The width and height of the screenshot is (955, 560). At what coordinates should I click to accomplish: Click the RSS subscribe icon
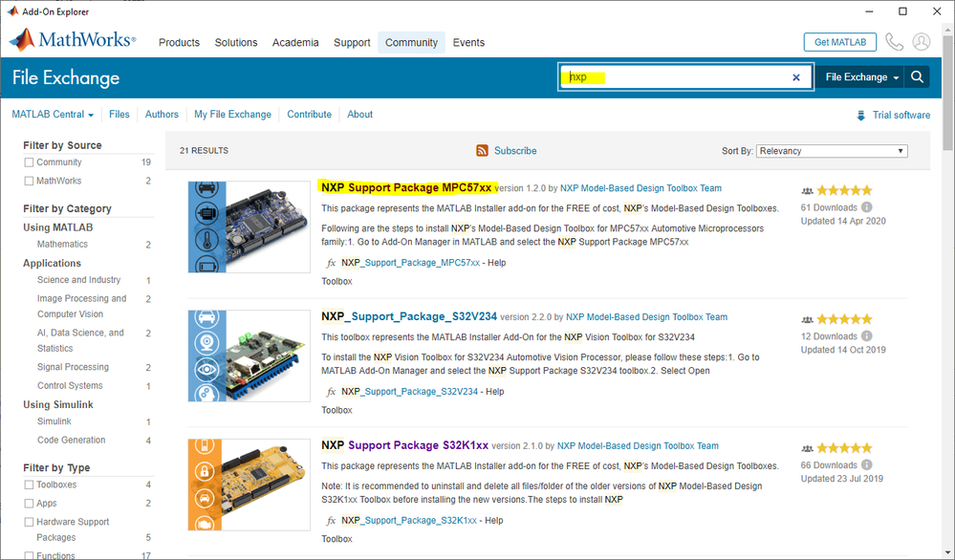pyautogui.click(x=482, y=150)
